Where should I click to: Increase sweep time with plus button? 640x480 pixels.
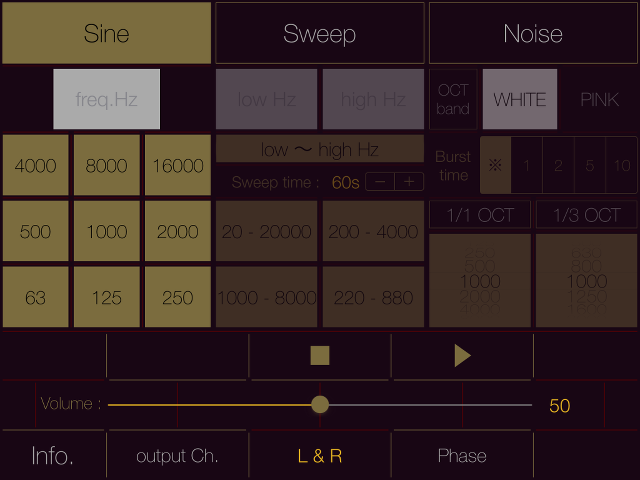point(408,182)
